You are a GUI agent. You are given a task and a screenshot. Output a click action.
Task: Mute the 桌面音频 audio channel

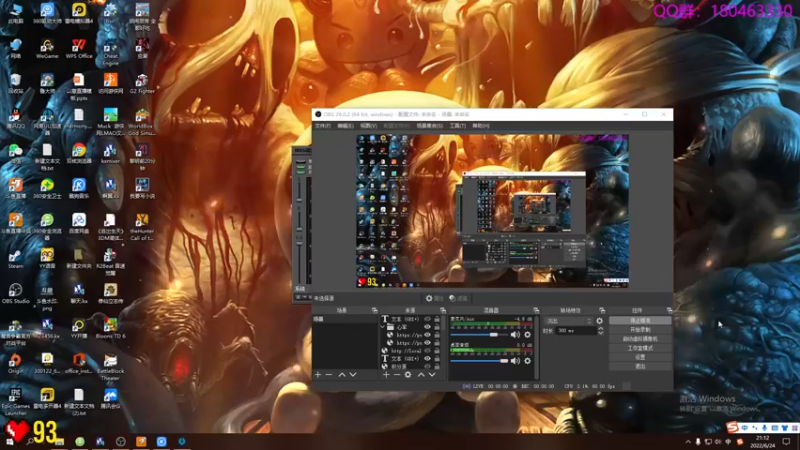pyautogui.click(x=515, y=361)
